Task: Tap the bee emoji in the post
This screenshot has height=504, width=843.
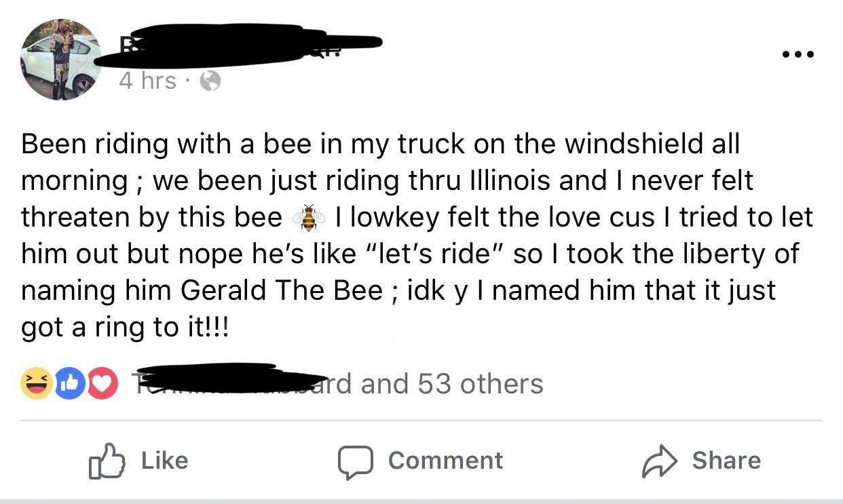Action: coord(308,217)
